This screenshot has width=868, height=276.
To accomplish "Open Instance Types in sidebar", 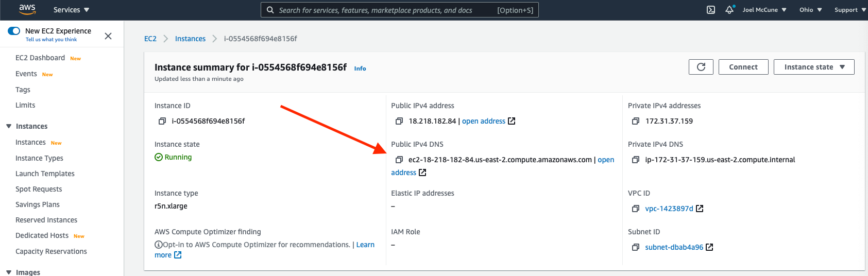I will (39, 158).
